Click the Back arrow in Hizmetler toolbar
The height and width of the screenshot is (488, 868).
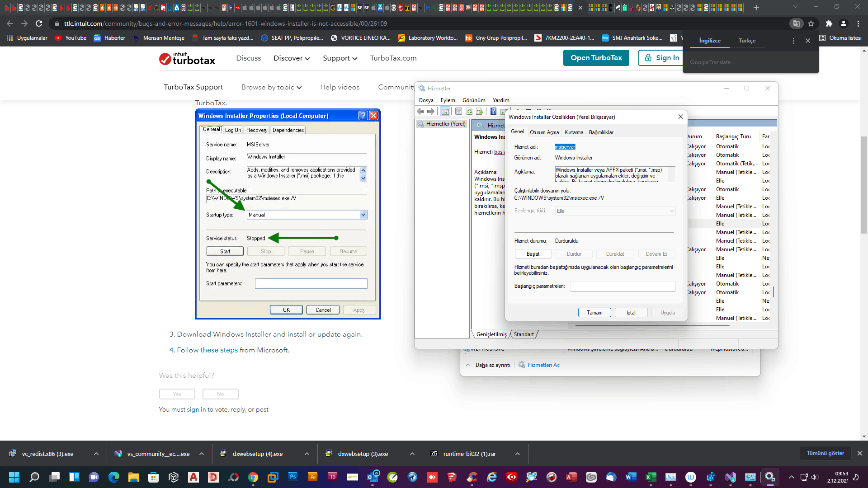click(x=420, y=111)
